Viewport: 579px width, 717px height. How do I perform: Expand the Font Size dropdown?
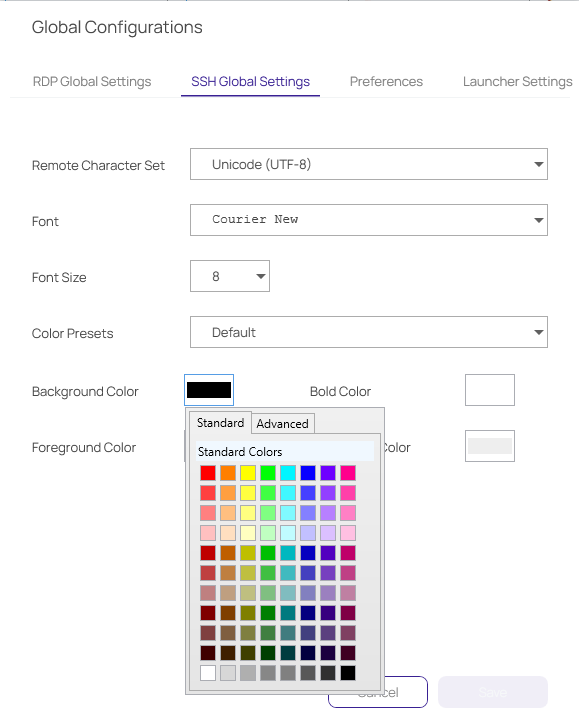230,276
